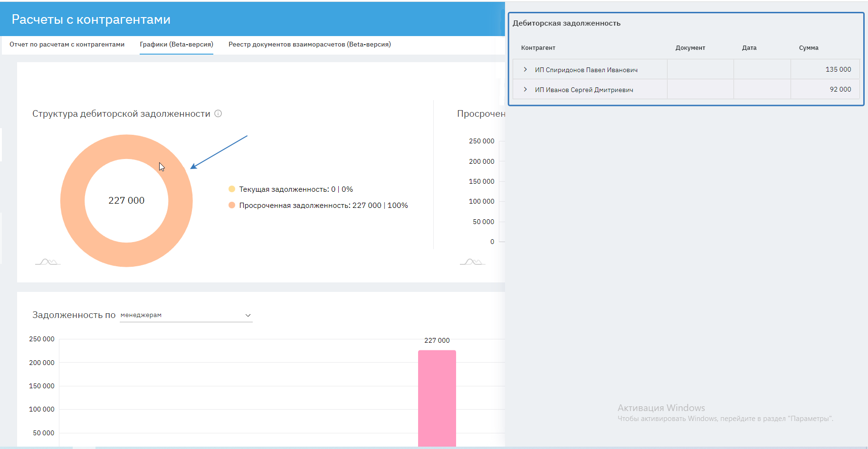Expand ИП Иванов Сергей Дмитриевич row
868x449 pixels.
point(525,89)
